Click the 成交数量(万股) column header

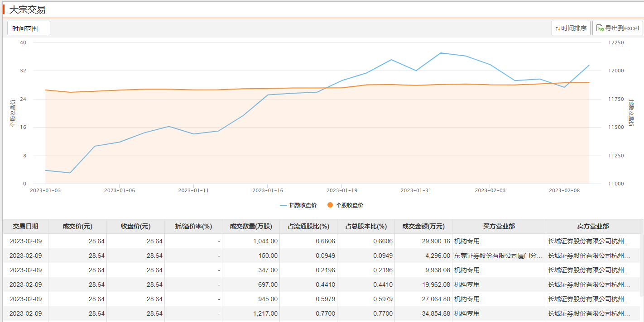tap(251, 227)
